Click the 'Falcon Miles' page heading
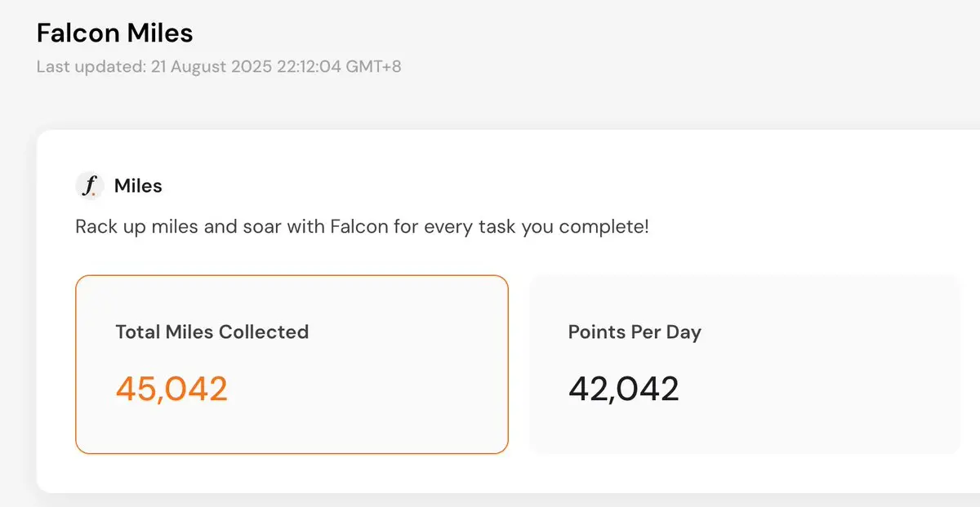This screenshot has height=507, width=980. (115, 33)
